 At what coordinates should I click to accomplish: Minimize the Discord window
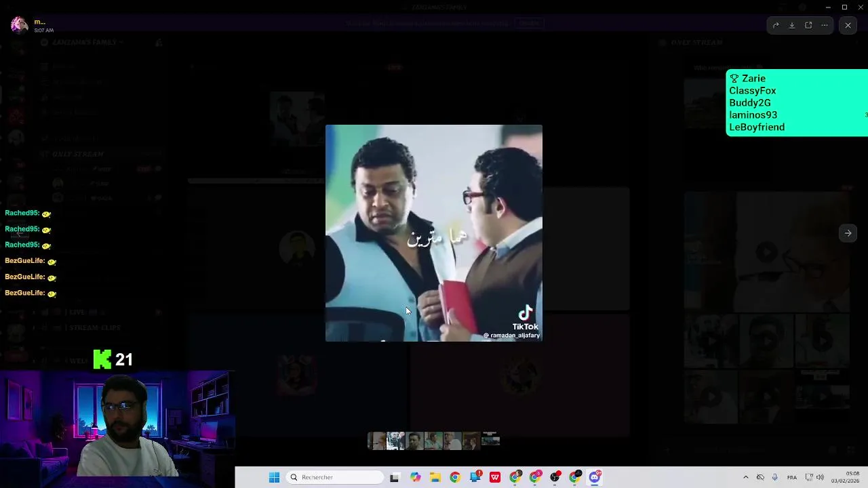[x=828, y=7]
